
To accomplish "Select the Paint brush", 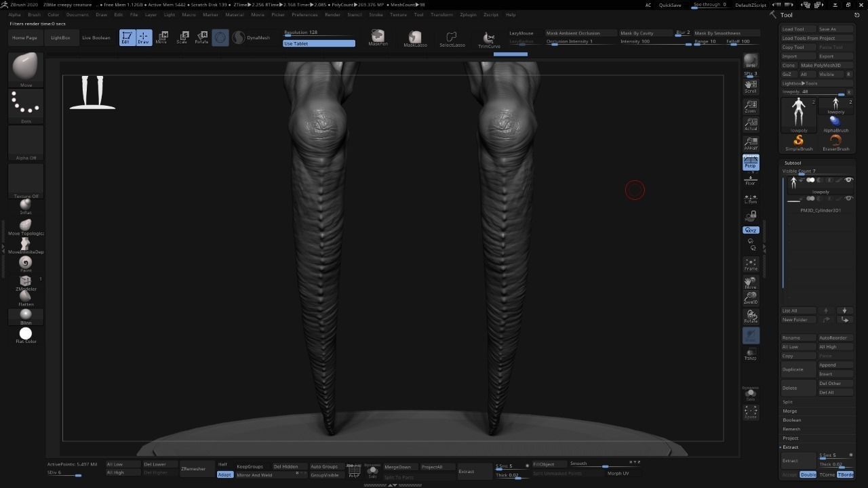I will [26, 264].
